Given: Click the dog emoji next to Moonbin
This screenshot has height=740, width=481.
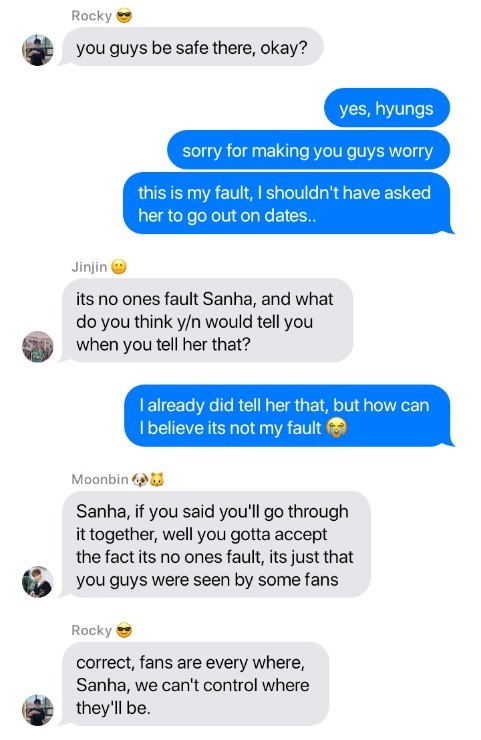Looking at the screenshot, I should pyautogui.click(x=140, y=480).
